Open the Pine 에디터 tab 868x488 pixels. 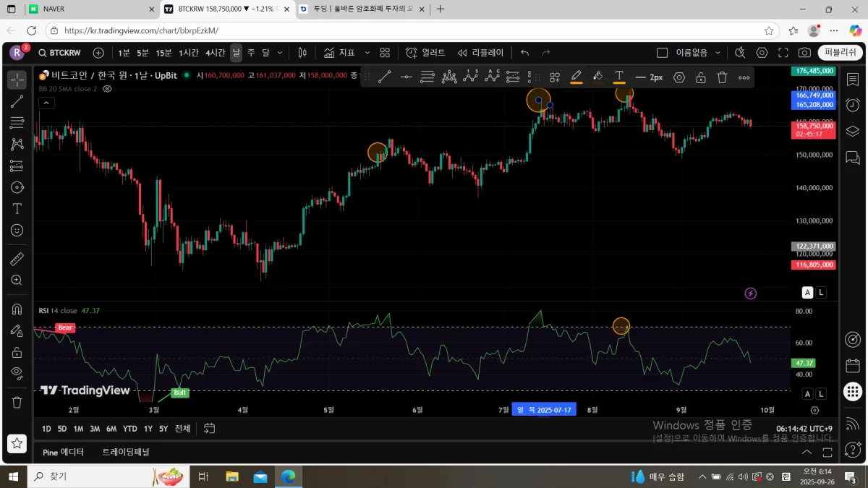click(x=64, y=452)
